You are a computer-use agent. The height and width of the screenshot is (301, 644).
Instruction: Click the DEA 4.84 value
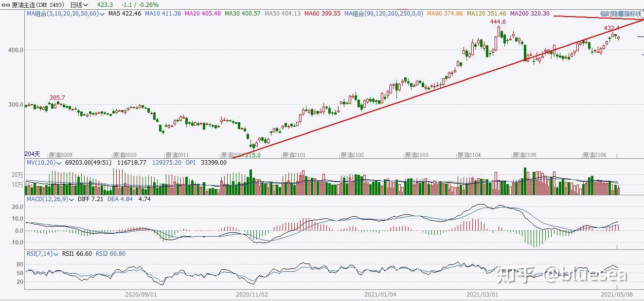pyautogui.click(x=120, y=199)
